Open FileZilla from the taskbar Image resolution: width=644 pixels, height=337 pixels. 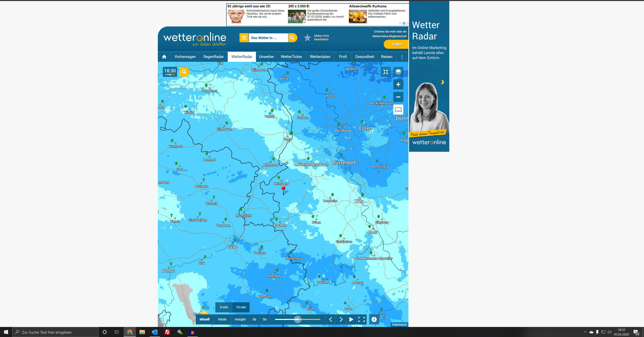click(167, 332)
